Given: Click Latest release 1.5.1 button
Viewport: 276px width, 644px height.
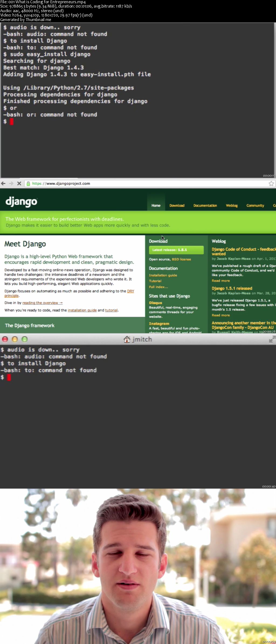Looking at the screenshot, I should pos(176,250).
